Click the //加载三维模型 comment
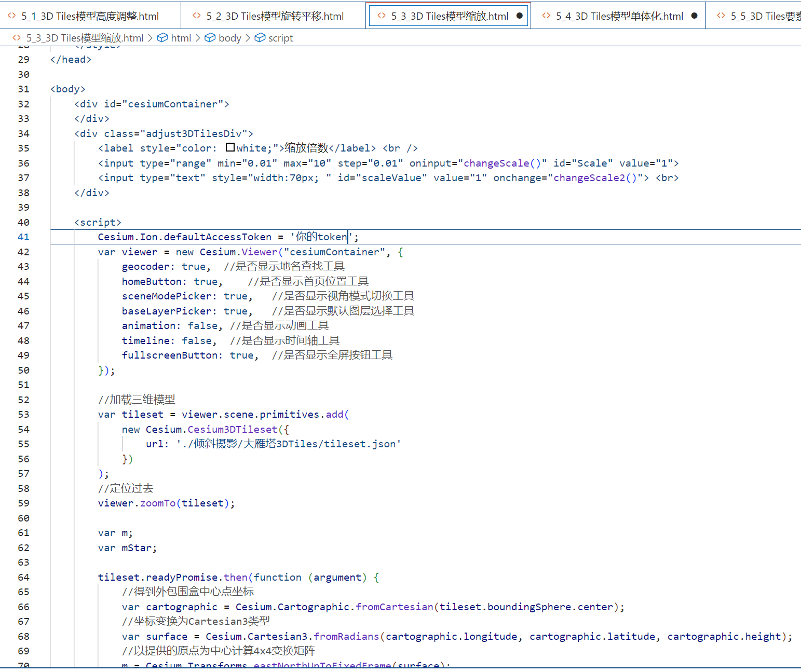The width and height of the screenshot is (801, 672). click(x=137, y=400)
